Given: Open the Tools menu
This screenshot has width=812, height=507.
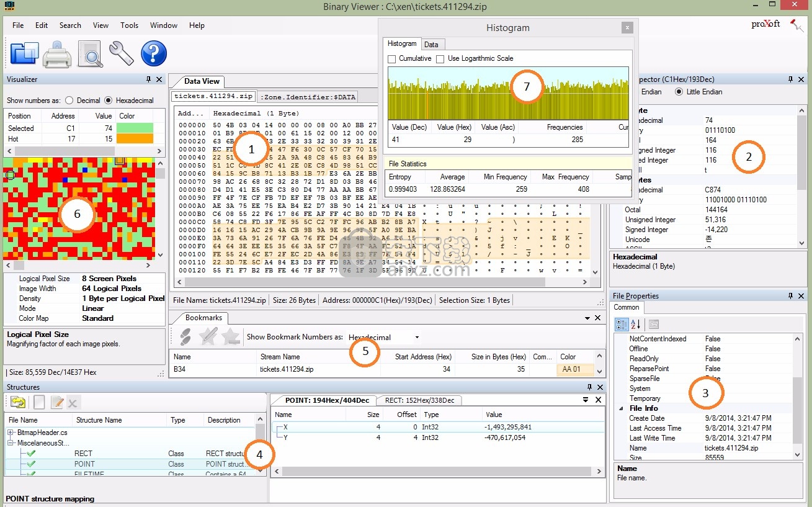Looking at the screenshot, I should click(129, 25).
